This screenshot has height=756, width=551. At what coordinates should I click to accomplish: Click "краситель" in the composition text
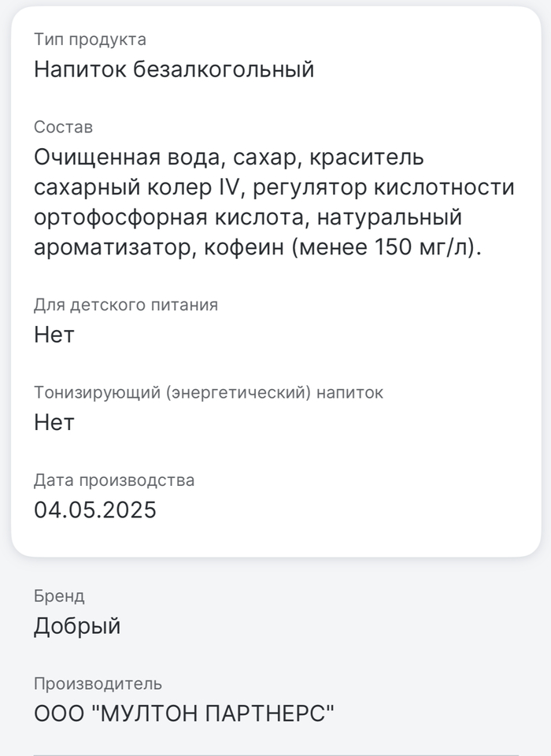(367, 157)
